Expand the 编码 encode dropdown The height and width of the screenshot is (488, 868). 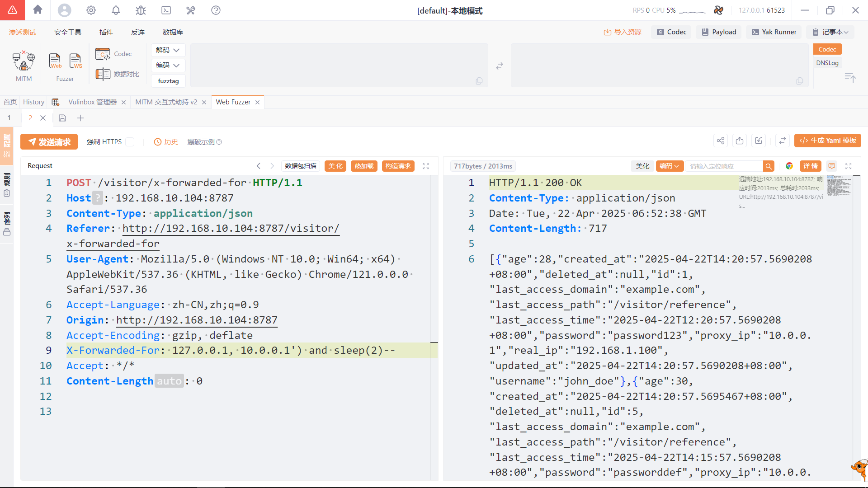tap(168, 66)
